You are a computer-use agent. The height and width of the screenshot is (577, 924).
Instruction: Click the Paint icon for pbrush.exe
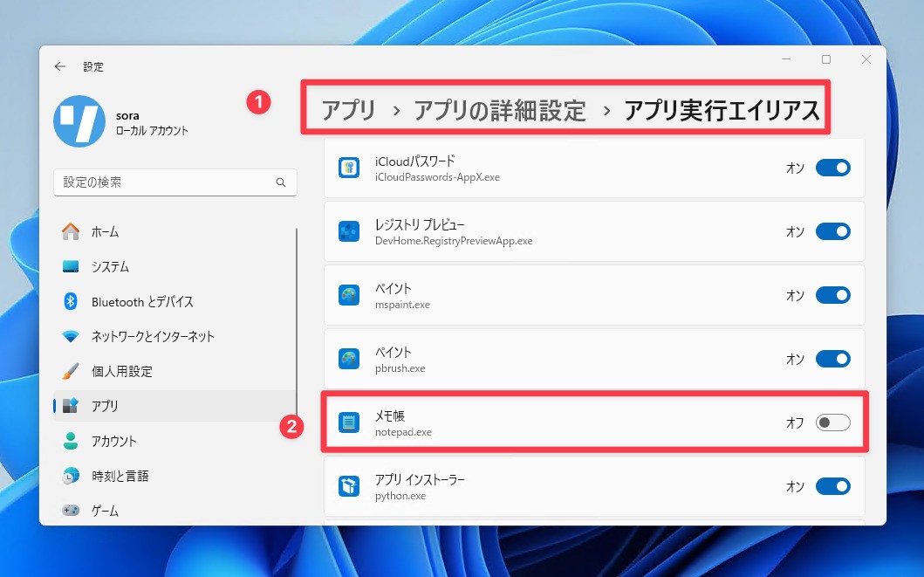pos(349,359)
